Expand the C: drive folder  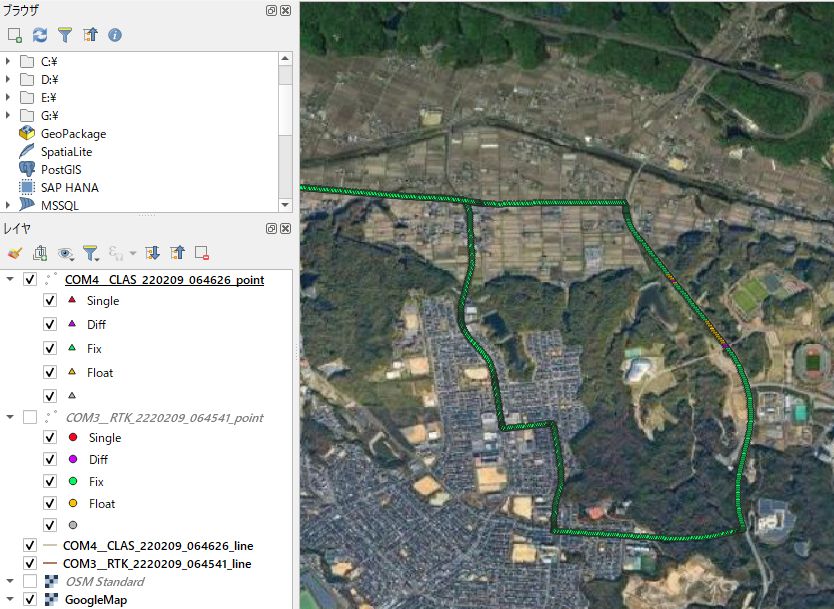(8, 62)
